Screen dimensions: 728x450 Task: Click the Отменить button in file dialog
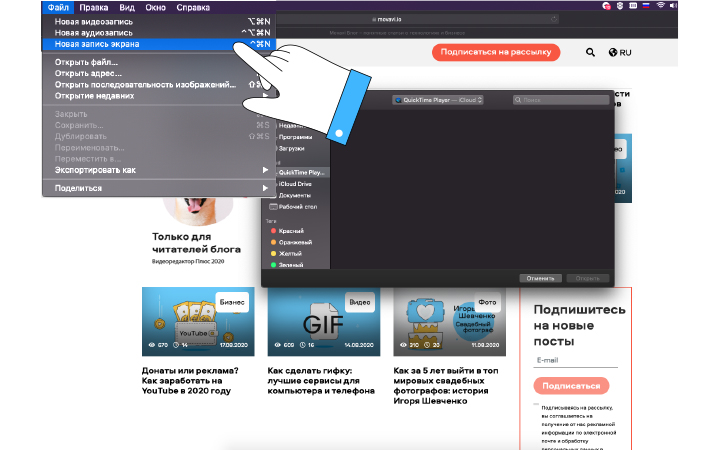tap(541, 278)
